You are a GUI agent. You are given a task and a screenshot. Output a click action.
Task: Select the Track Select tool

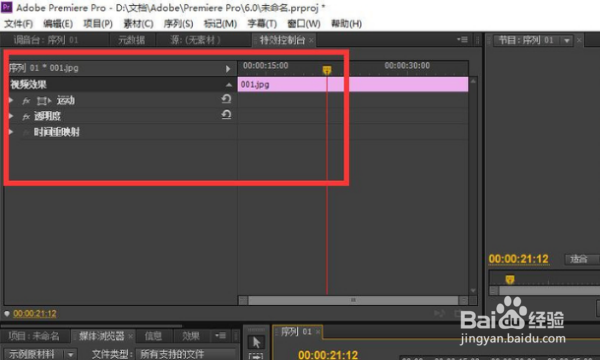pyautogui.click(x=256, y=356)
